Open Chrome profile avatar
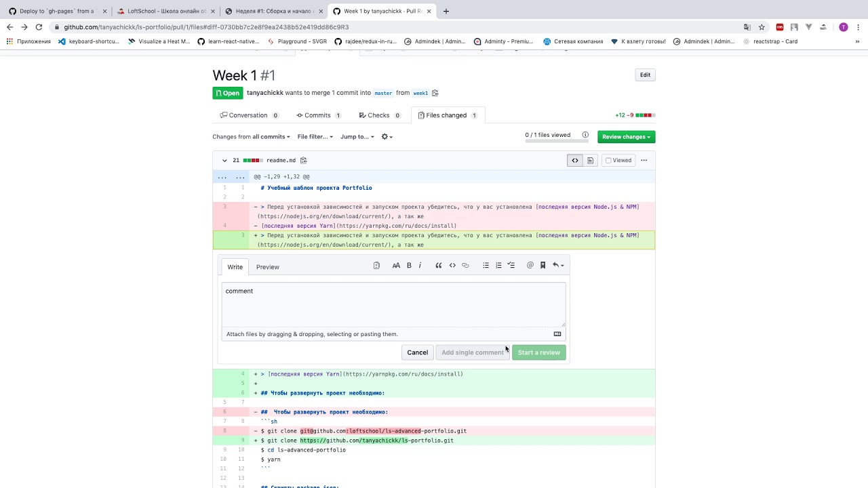868x488 pixels. point(844,27)
